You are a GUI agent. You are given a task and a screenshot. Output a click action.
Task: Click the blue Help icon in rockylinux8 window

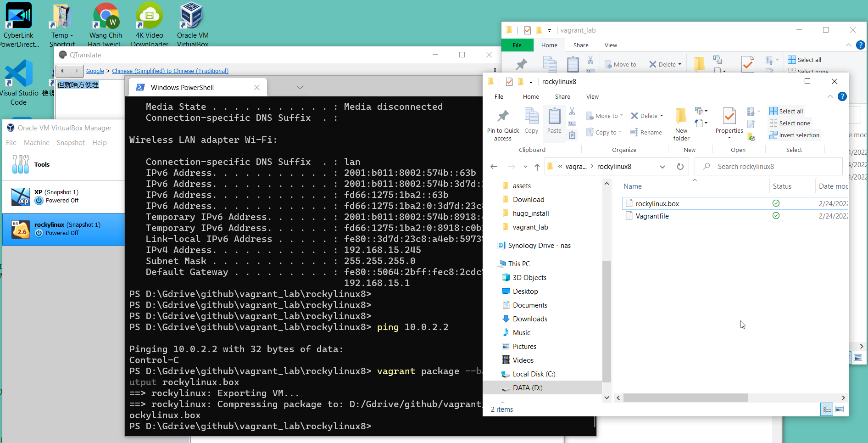[842, 96]
